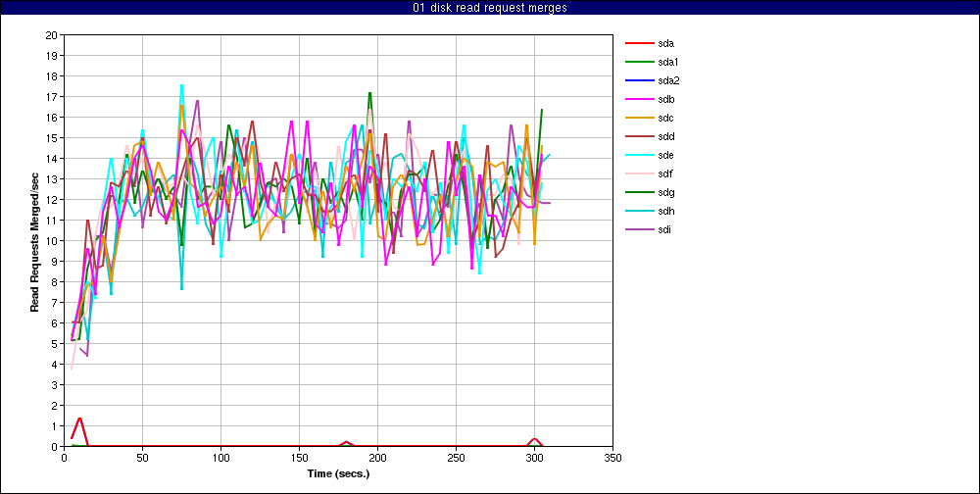This screenshot has height=494, width=980.
Task: Click the orange sdc legend line
Action: 638,118
